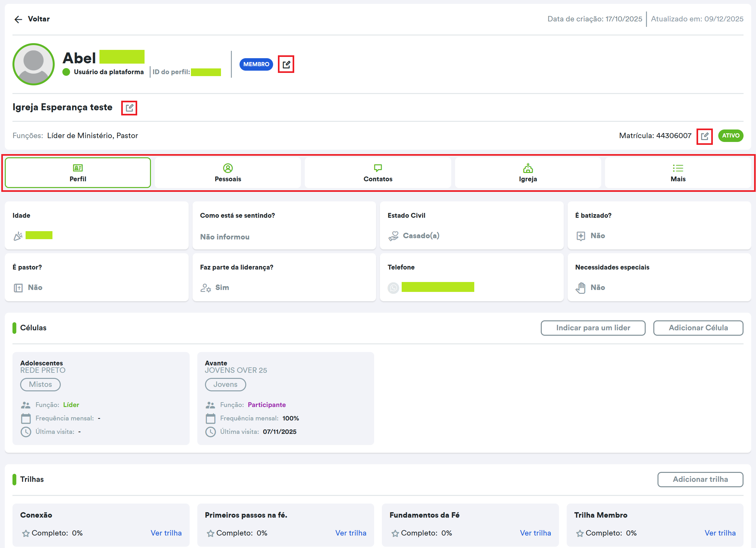This screenshot has height=548, width=756.
Task: Click the WhatsApp icon under Telefone
Action: click(x=393, y=288)
